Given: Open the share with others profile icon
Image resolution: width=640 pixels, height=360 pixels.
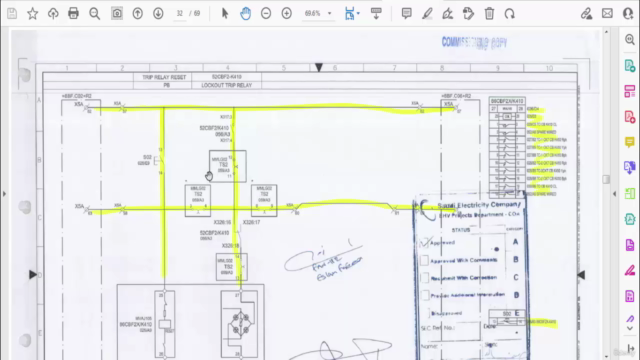Looking at the screenshot, I should [x=628, y=13].
